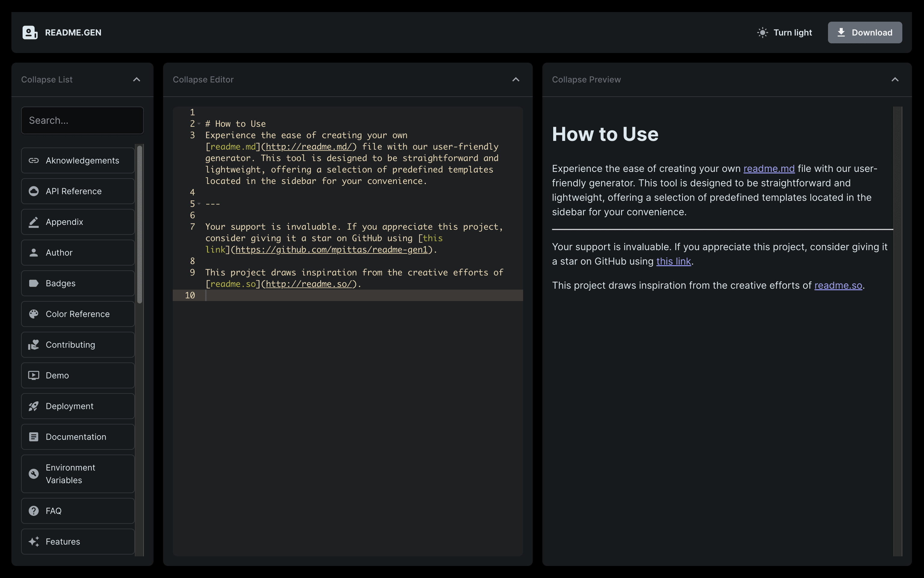Screen dimensions: 924x578
Task: Toggle fold arrow on editor line 5
Action: tap(199, 204)
